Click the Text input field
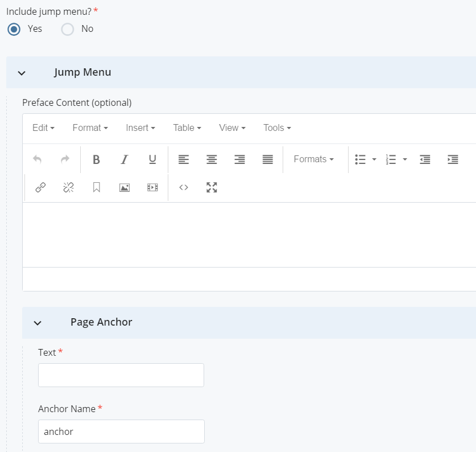Screen dimensions: 476x452 click(121, 375)
